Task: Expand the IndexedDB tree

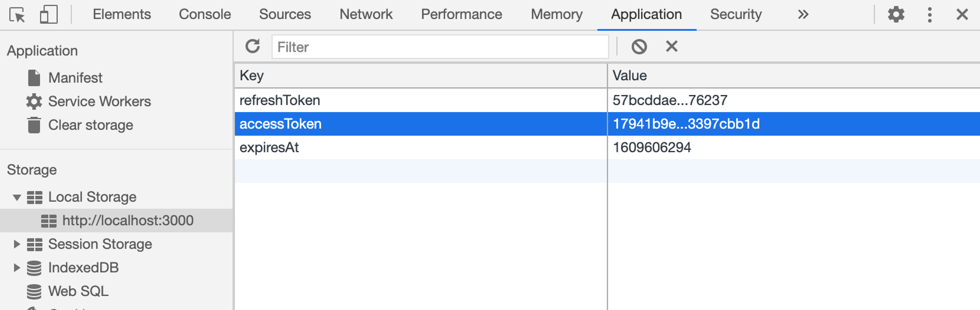Action: [x=17, y=267]
